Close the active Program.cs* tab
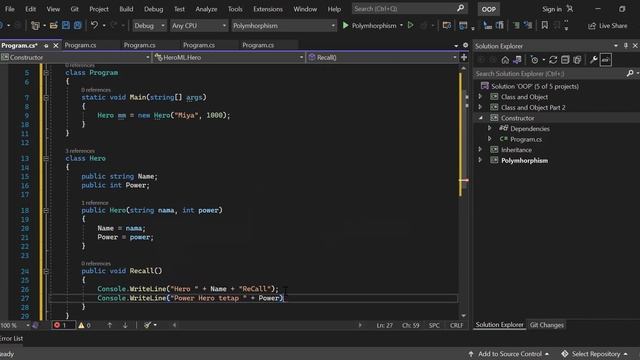This screenshot has height=360, width=640. tap(56, 45)
